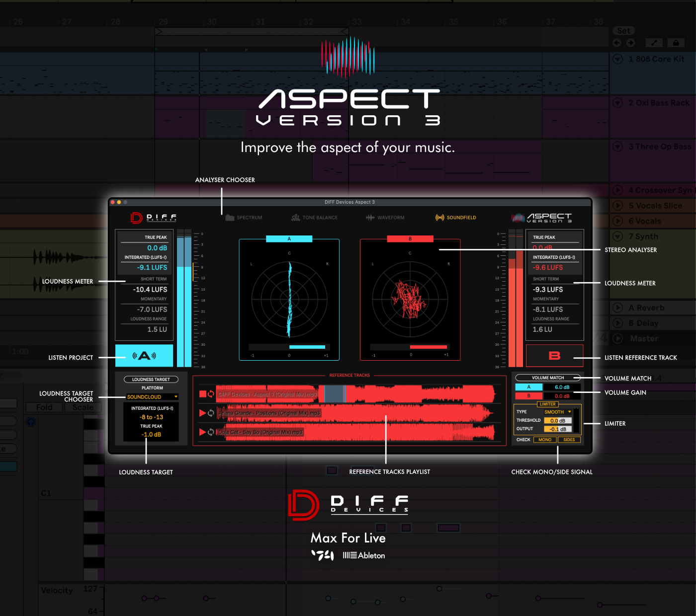The width and height of the screenshot is (696, 616).
Task: Open the limiter Type SMOOTH dropdown
Action: (x=557, y=412)
